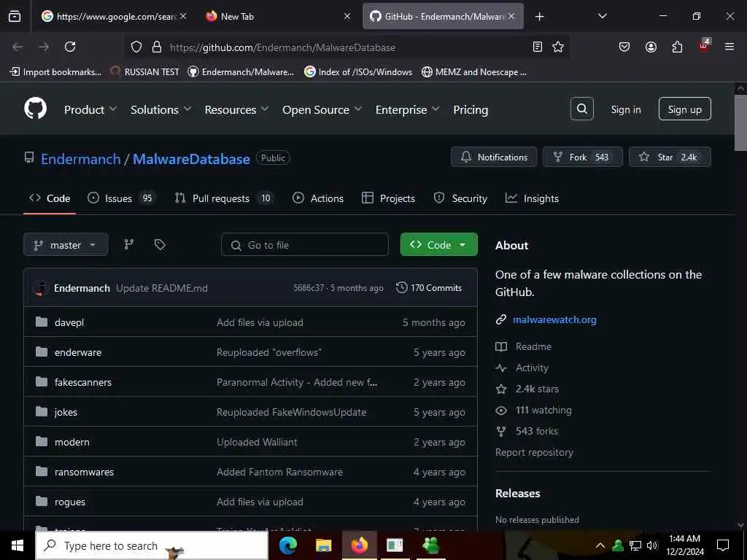Open the enderware folder
Screen dimensions: 747x560
coord(77,352)
